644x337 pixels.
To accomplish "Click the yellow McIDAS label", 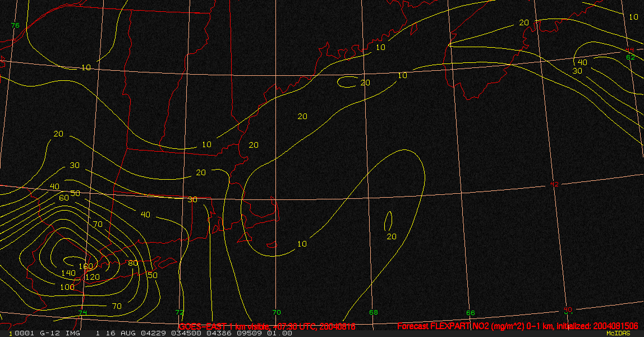I will click(x=618, y=333).
